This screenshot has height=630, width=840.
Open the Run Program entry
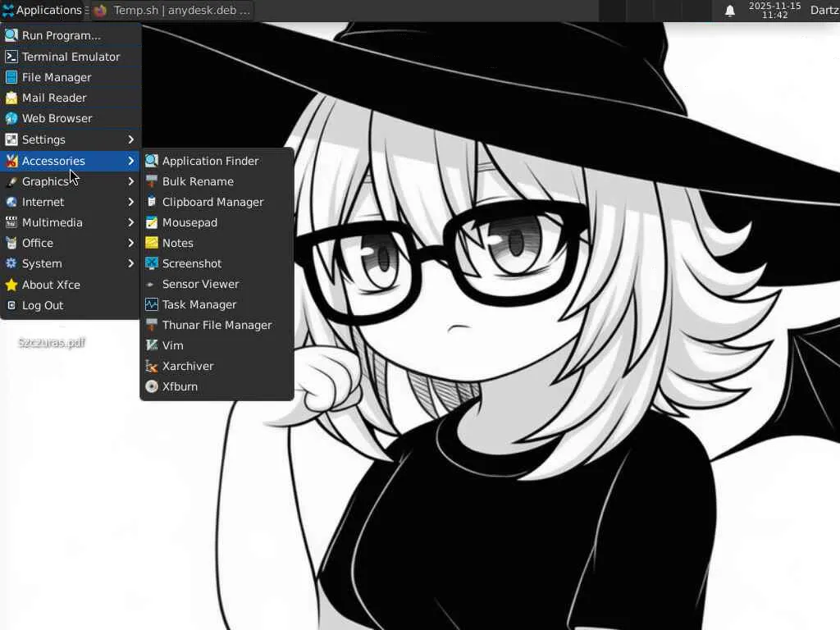coord(71,35)
